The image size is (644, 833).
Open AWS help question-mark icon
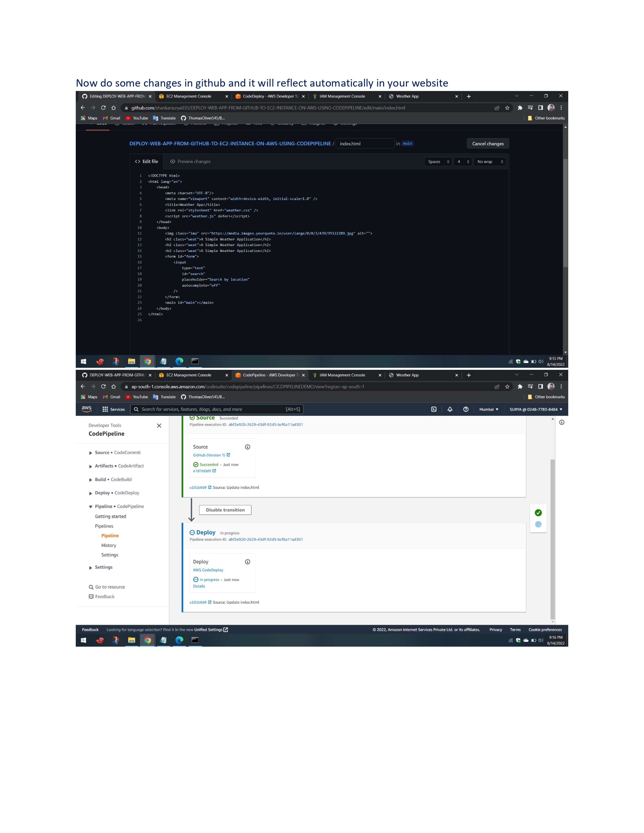click(465, 409)
